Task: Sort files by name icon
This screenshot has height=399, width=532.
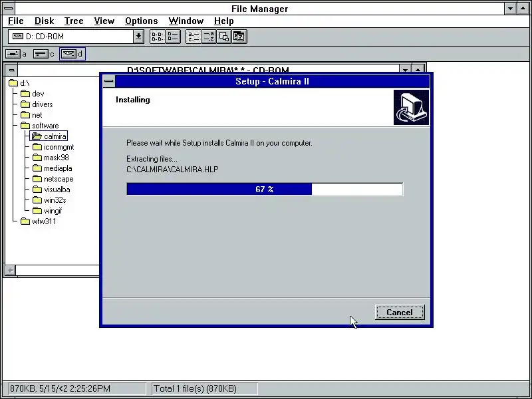Action: tap(194, 37)
